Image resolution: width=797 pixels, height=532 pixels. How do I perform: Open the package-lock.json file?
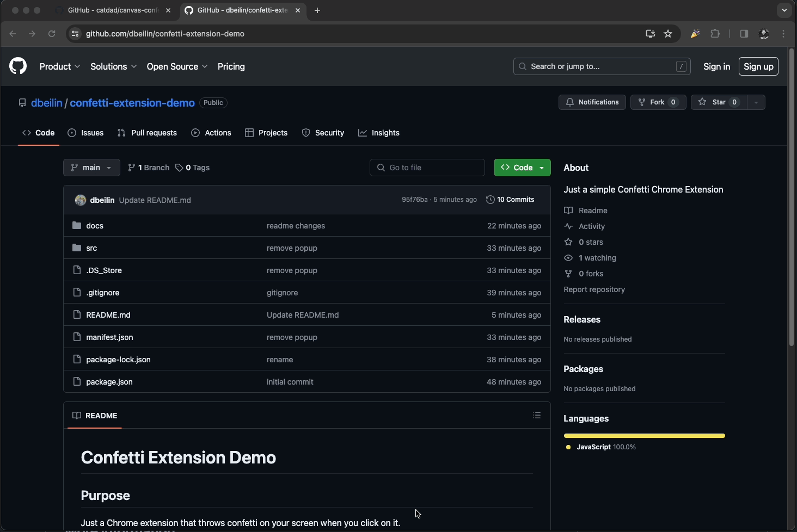click(x=118, y=360)
